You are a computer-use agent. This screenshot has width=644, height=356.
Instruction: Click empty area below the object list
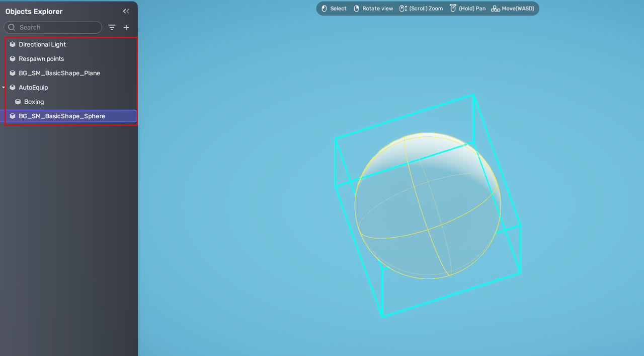tap(68, 227)
